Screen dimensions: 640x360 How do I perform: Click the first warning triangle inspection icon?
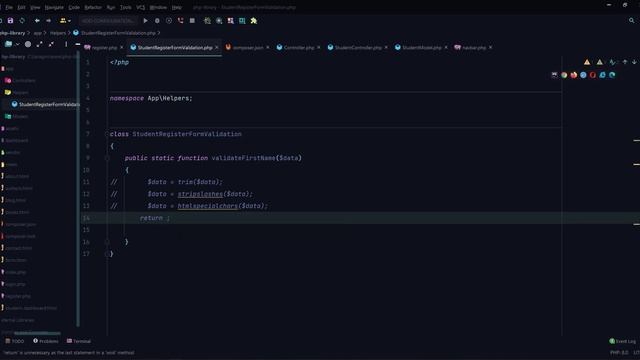pos(587,62)
